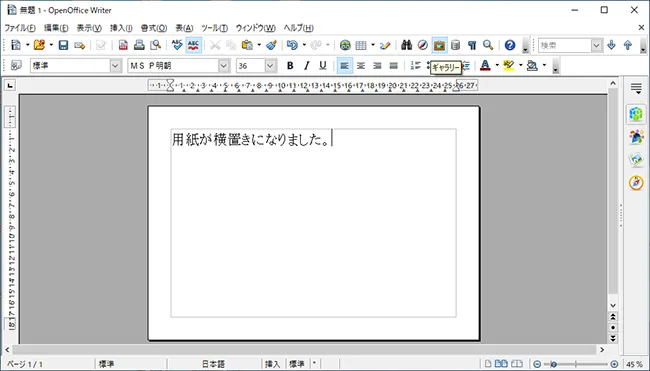Screen dimensions: 650x371
Task: Toggle nonprinting characters pilcrow icon
Action: point(472,45)
